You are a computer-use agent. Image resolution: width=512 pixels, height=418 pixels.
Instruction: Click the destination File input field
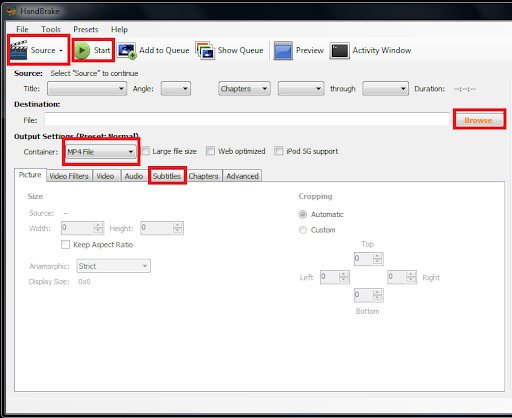pos(247,120)
